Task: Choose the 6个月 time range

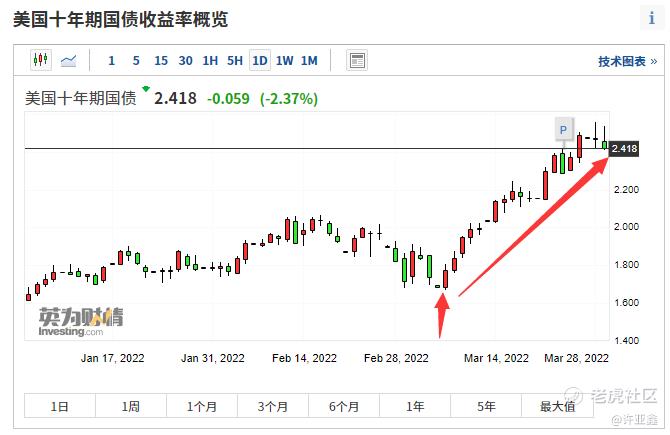Action: point(344,406)
